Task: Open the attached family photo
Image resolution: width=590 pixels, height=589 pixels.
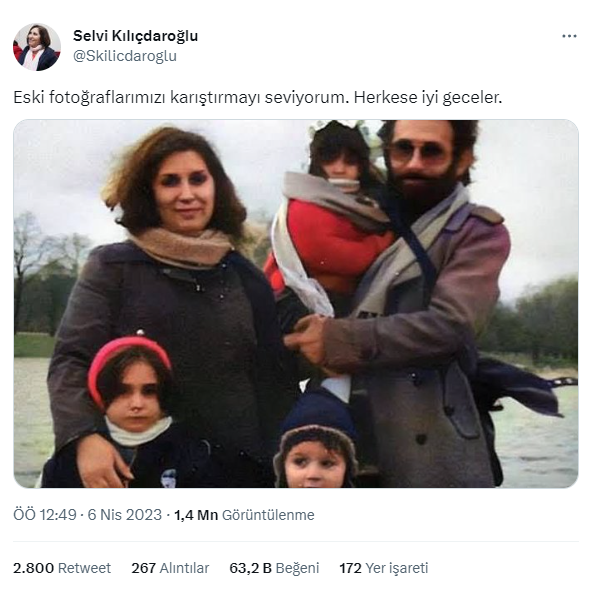Action: click(x=296, y=303)
